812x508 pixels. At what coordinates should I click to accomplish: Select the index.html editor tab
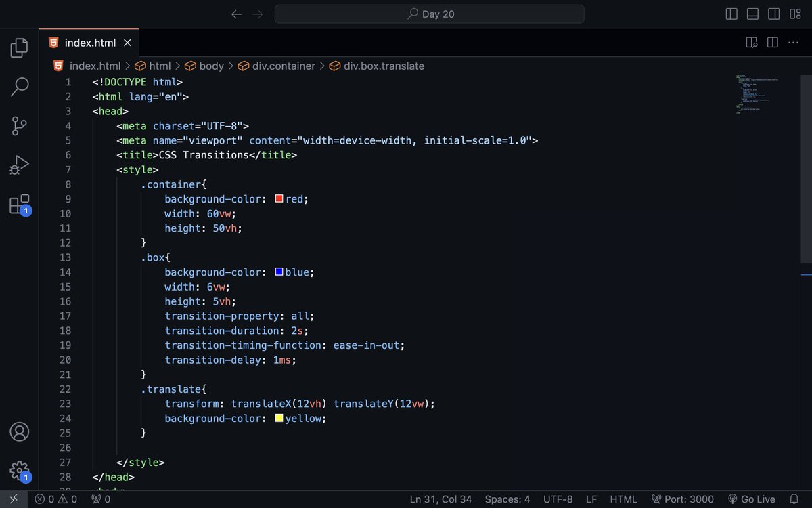(x=89, y=43)
